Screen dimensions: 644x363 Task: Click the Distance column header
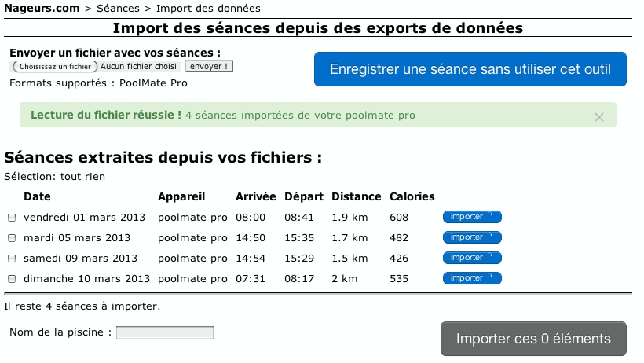click(356, 196)
